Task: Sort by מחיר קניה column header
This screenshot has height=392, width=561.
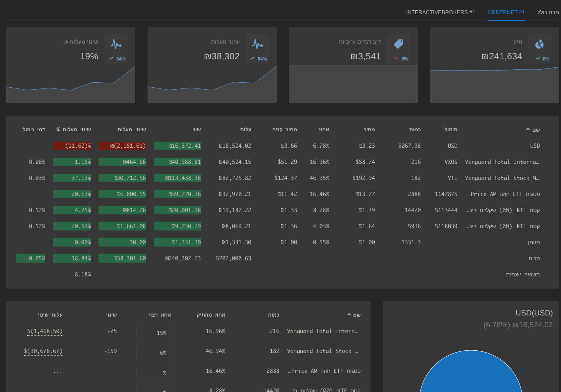Action: (x=285, y=129)
